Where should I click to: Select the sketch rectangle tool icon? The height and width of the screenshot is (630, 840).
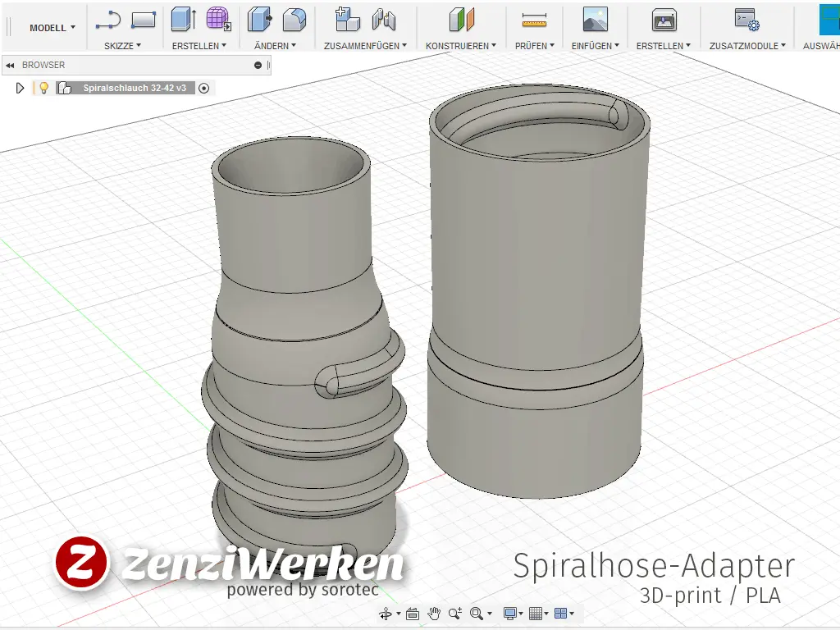(144, 20)
